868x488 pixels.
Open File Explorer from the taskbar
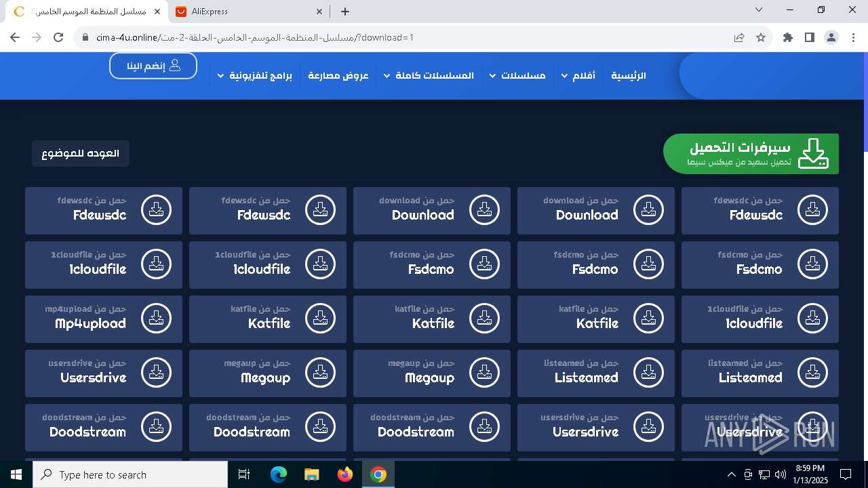click(x=312, y=474)
